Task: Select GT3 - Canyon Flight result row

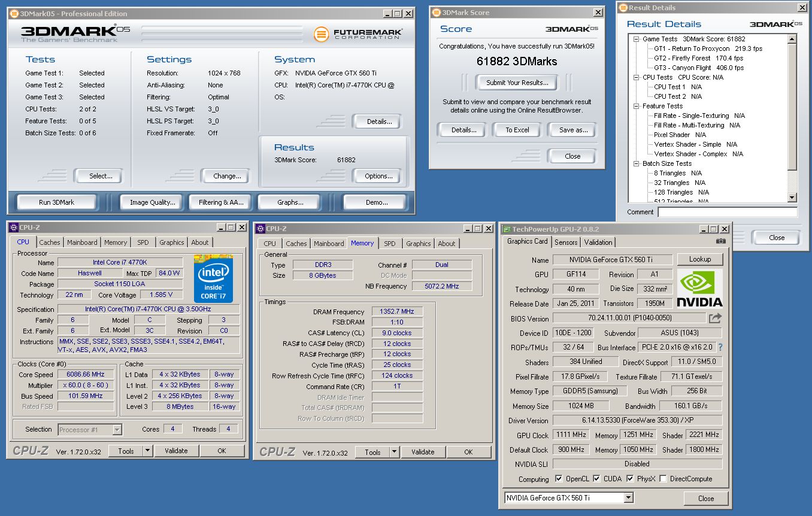Action: 699,68
